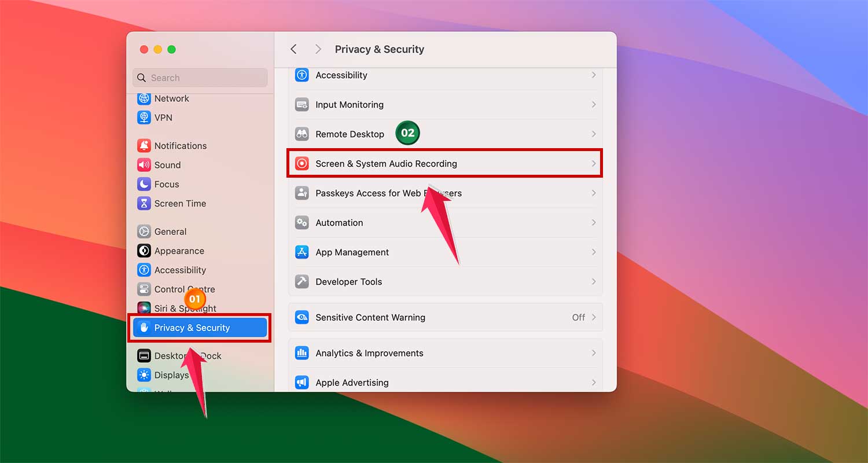
Task: Click the back navigation arrow
Action: [293, 49]
